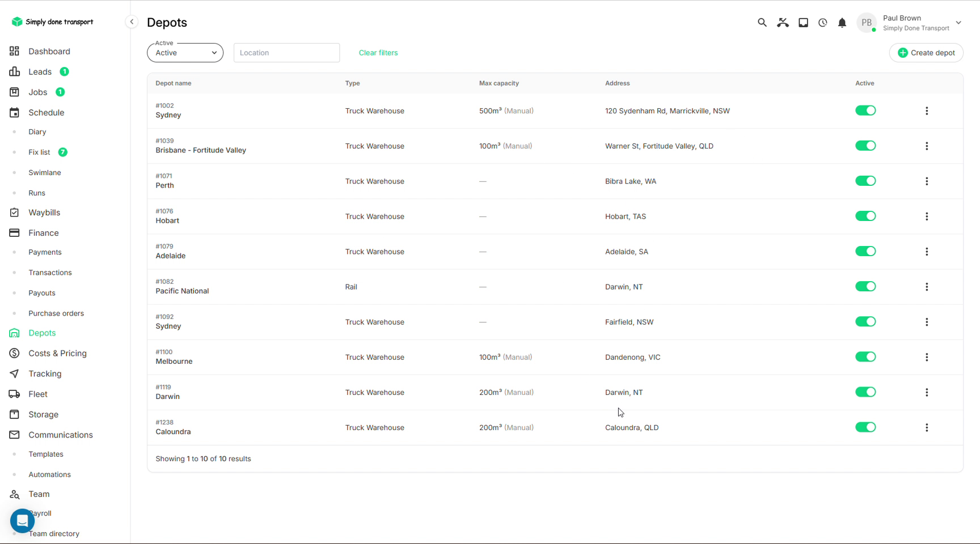The height and width of the screenshot is (544, 980).
Task: Open the Fix list submenu item
Action: (x=39, y=152)
